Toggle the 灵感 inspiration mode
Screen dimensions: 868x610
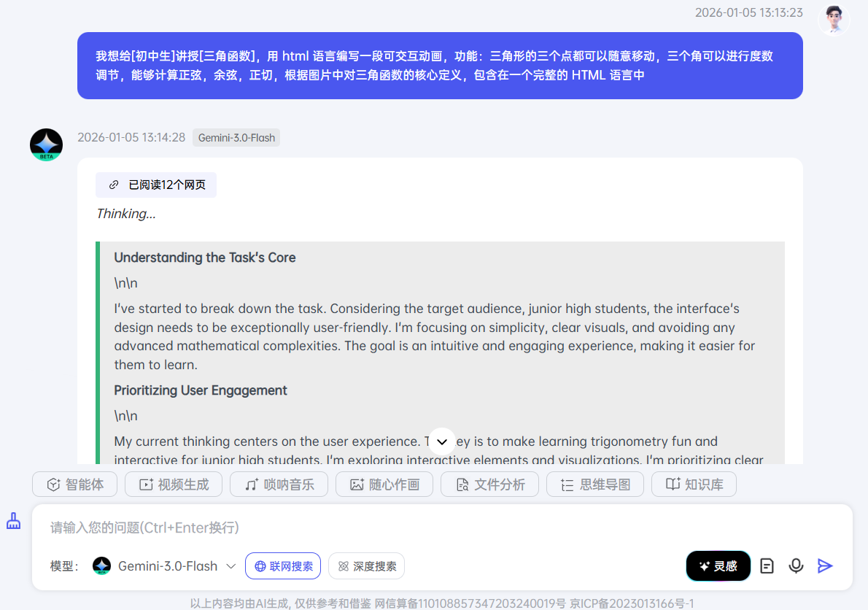(x=718, y=565)
